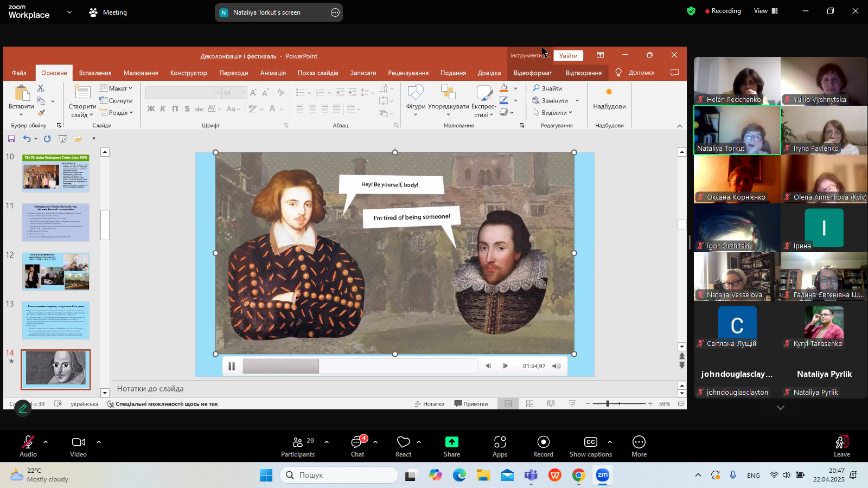Open the Layout (Макет) dropdown
The width and height of the screenshot is (868, 488).
(116, 88)
